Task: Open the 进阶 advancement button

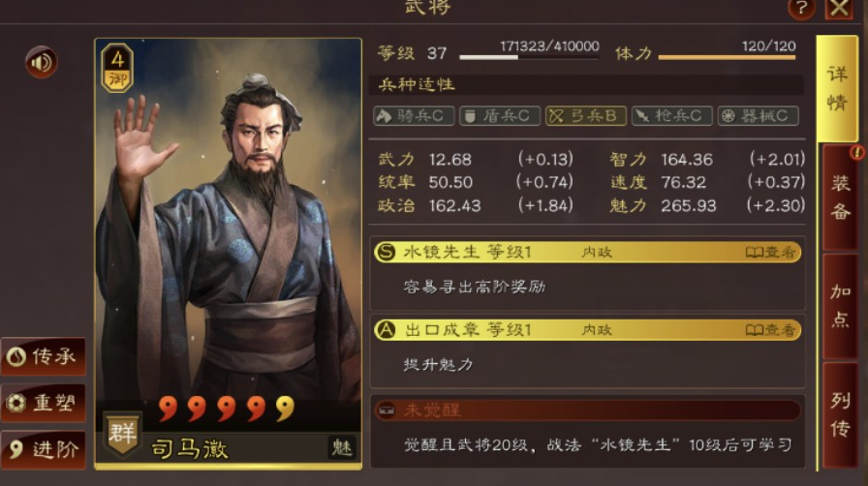Action: coord(44,449)
